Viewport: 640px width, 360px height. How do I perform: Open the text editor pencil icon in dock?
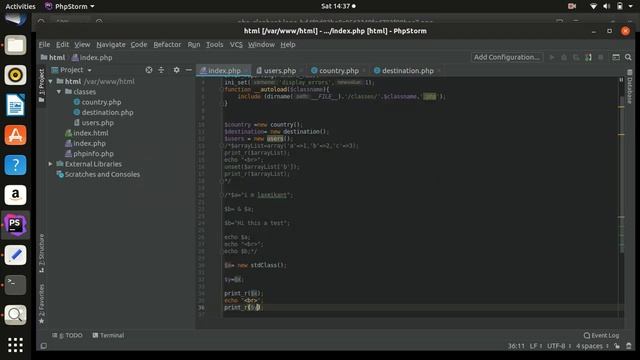(16, 255)
